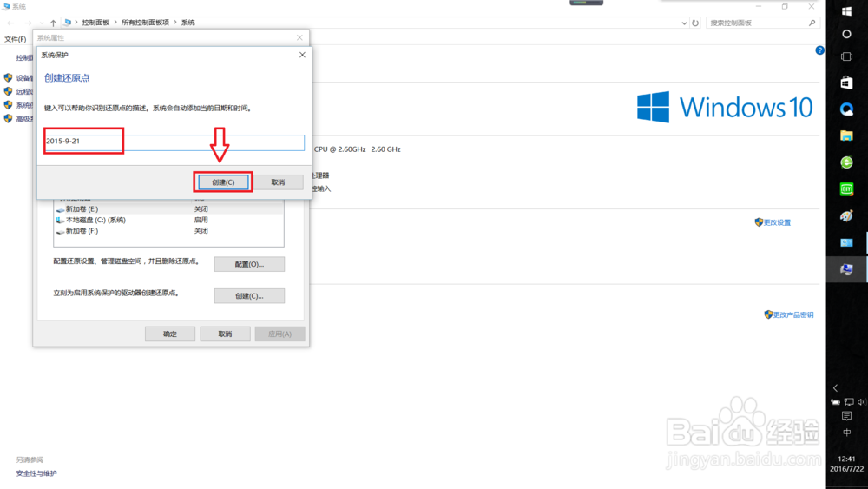Launch the Windows Store from taskbar
The image size is (868, 489).
pos(846,83)
